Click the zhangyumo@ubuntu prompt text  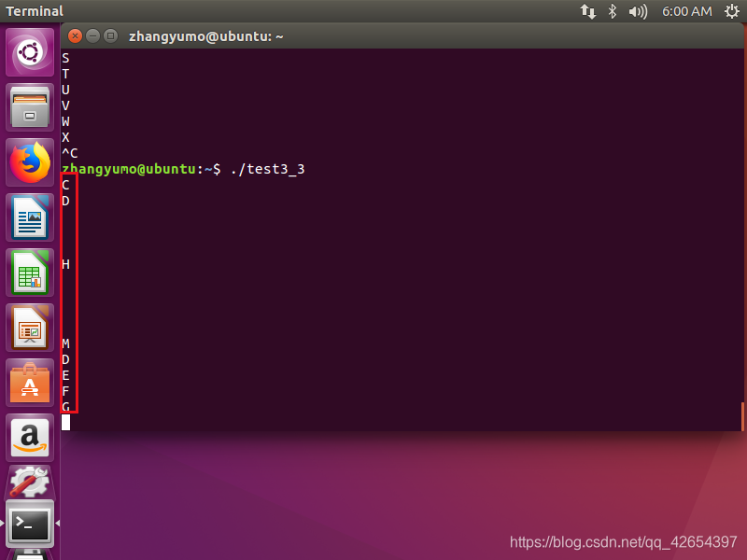coord(129,169)
